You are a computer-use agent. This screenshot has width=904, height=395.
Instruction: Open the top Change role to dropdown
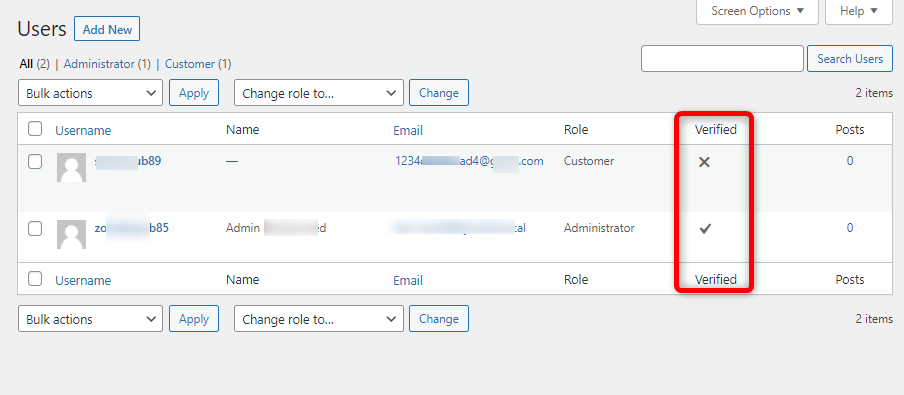[x=319, y=93]
